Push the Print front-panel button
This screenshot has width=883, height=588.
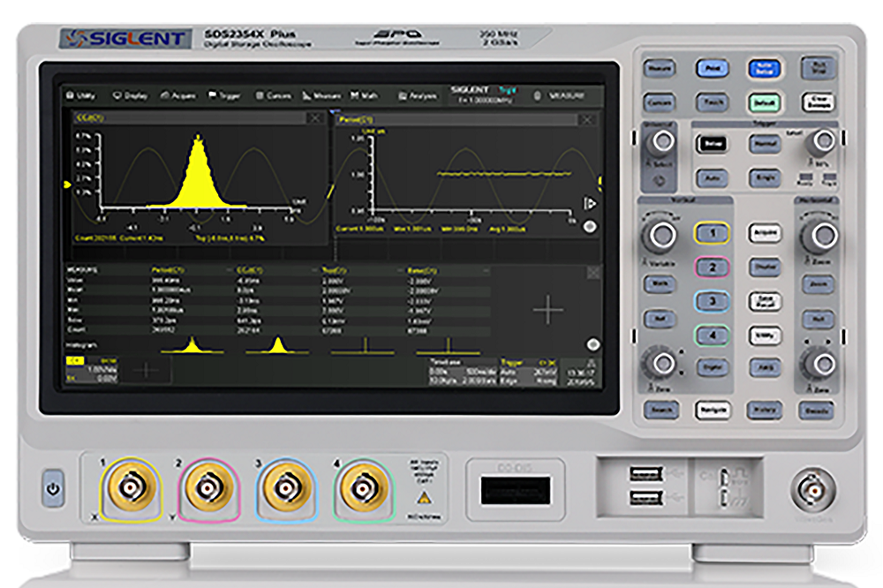pyautogui.click(x=712, y=69)
